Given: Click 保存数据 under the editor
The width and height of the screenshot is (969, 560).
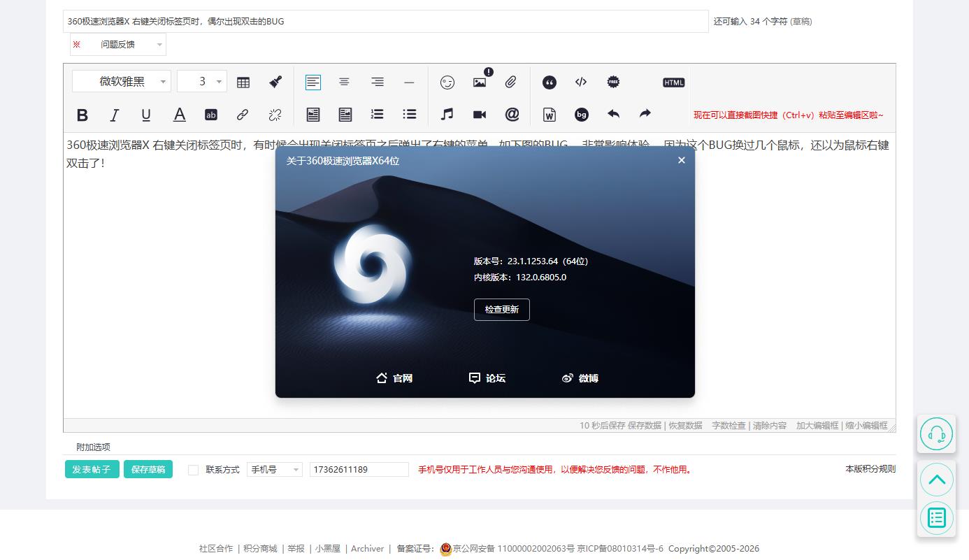Looking at the screenshot, I should 645,426.
